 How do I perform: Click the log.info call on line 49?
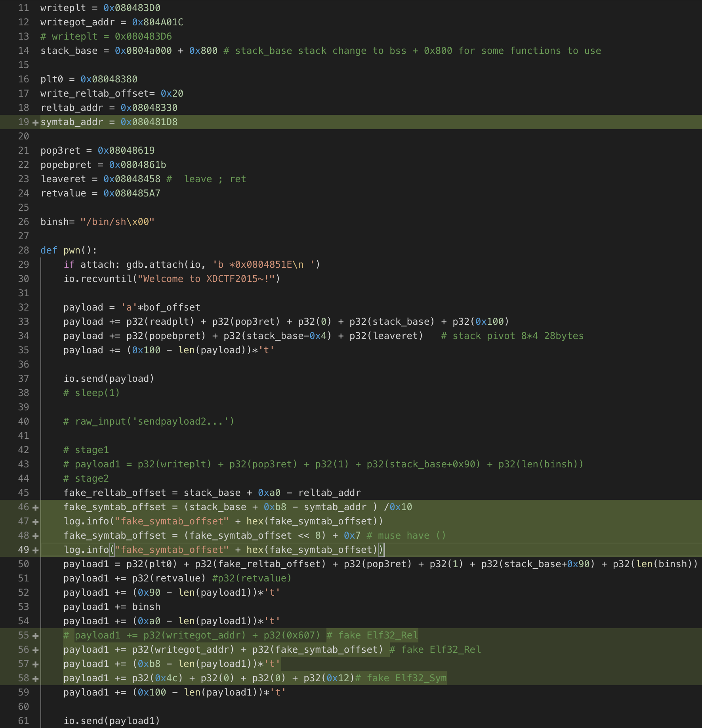(x=223, y=550)
